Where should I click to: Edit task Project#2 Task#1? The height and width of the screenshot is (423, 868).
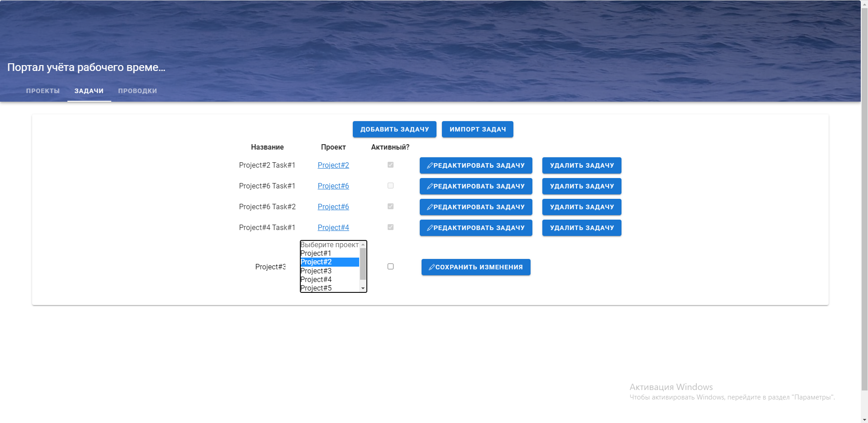pyautogui.click(x=476, y=165)
